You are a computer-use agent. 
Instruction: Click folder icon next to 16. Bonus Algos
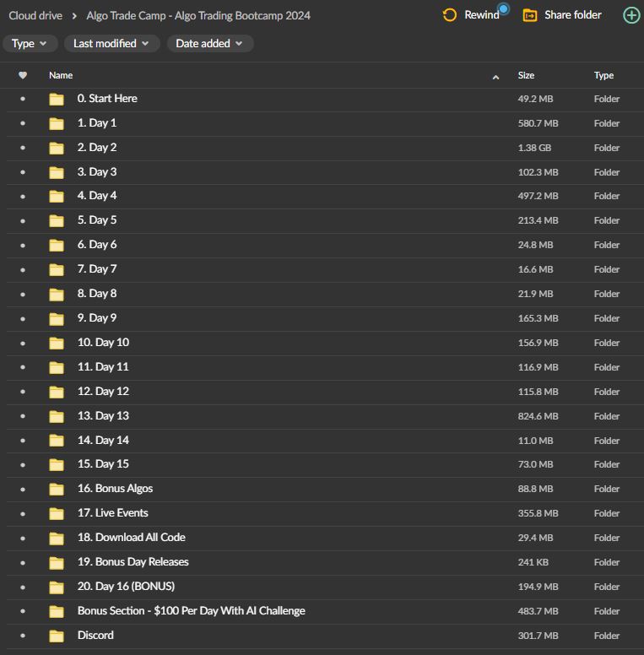[57, 489]
